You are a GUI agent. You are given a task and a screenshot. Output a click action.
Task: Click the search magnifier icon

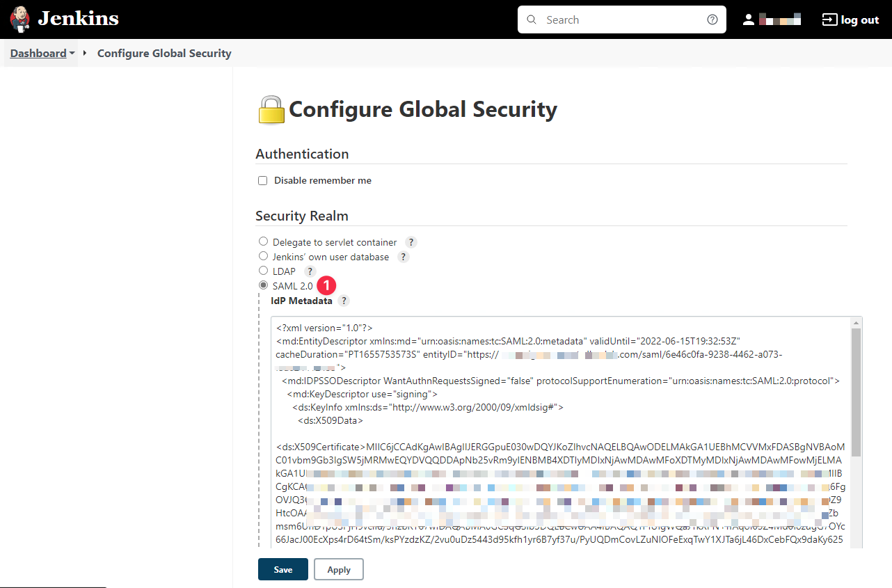click(x=532, y=19)
